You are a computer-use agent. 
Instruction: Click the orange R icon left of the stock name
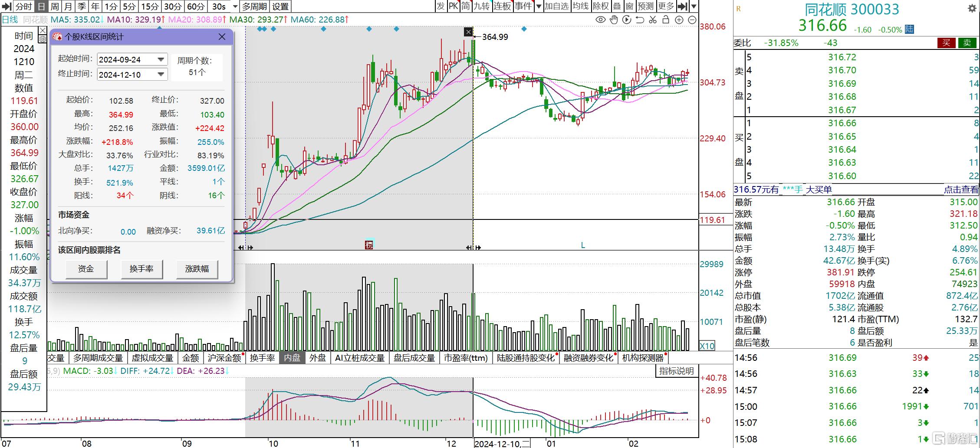[738, 9]
